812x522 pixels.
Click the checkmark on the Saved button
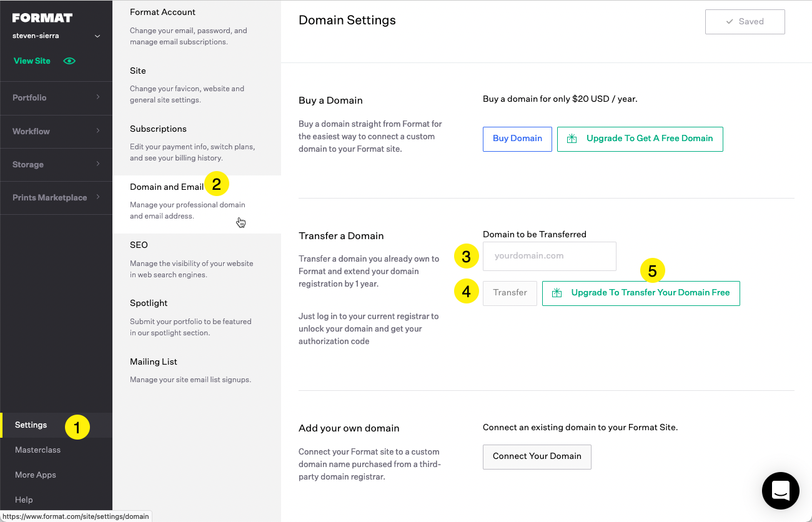(x=730, y=22)
